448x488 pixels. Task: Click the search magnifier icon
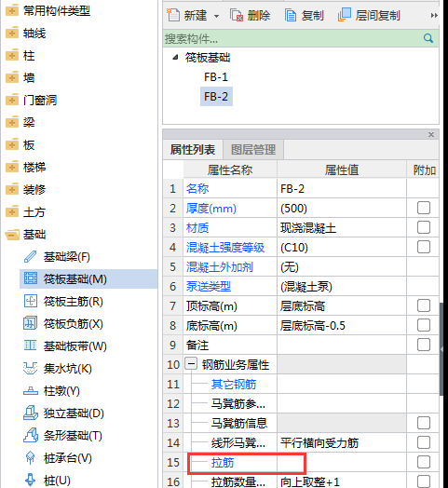coord(428,38)
